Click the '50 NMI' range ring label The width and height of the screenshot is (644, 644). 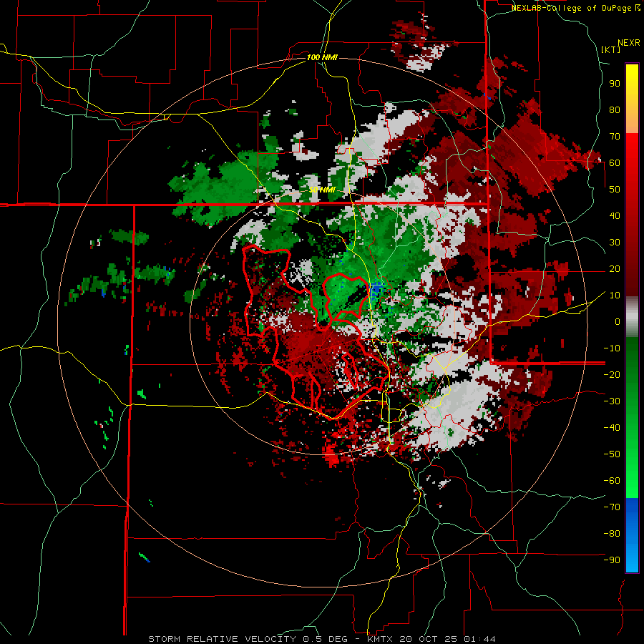click(323, 190)
